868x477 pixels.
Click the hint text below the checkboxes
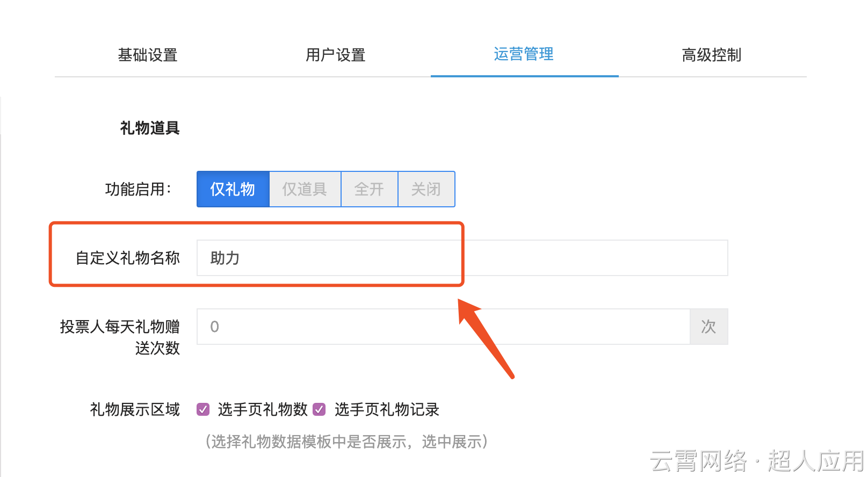pos(346,442)
